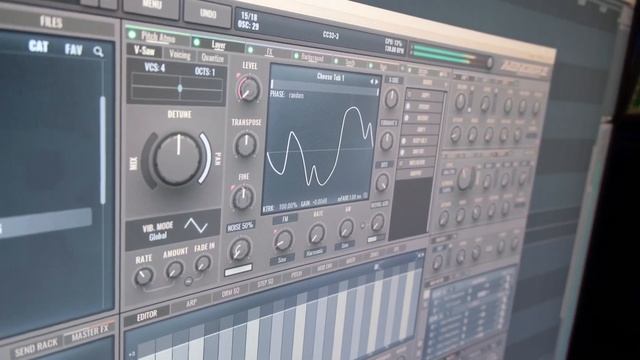640x360 pixels.
Task: Click the DETUNE large knob
Action: (x=178, y=158)
